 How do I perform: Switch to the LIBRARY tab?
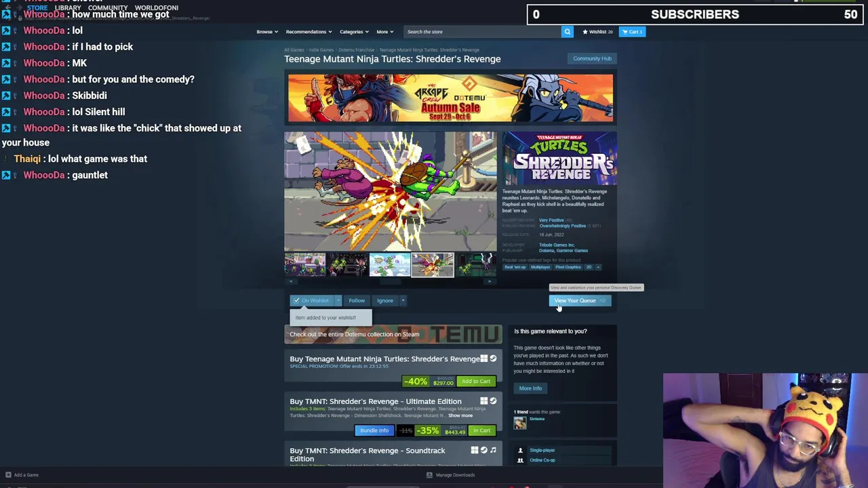(x=68, y=8)
